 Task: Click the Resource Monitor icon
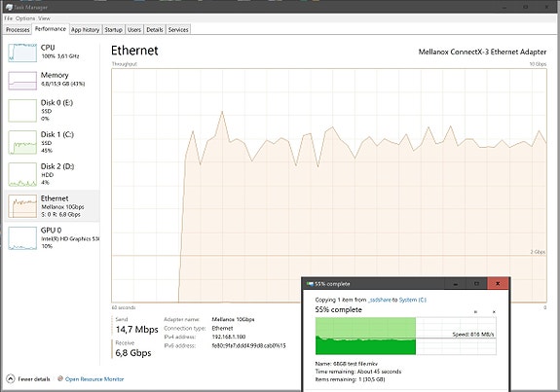[x=60, y=378]
